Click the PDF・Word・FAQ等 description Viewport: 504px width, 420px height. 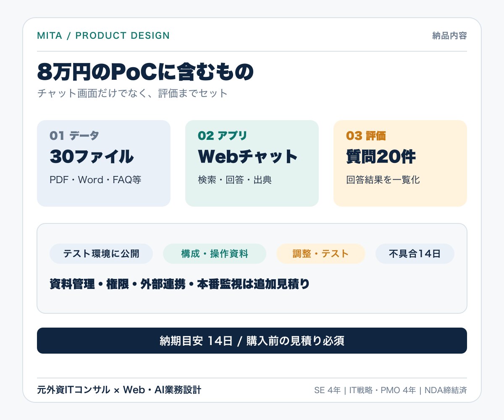pos(95,180)
